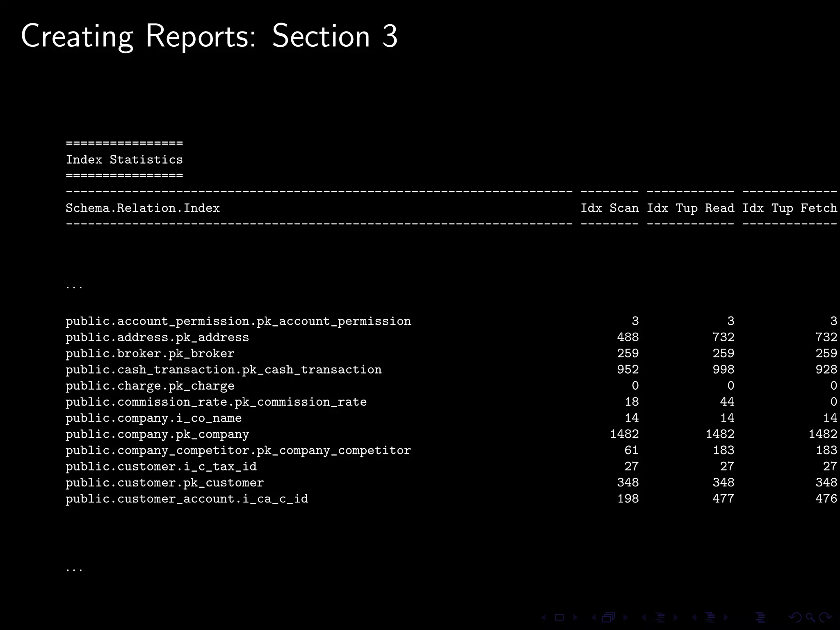840x630 pixels.
Task: Select row public.commission_rate.pk_commission_rate
Action: (451, 402)
